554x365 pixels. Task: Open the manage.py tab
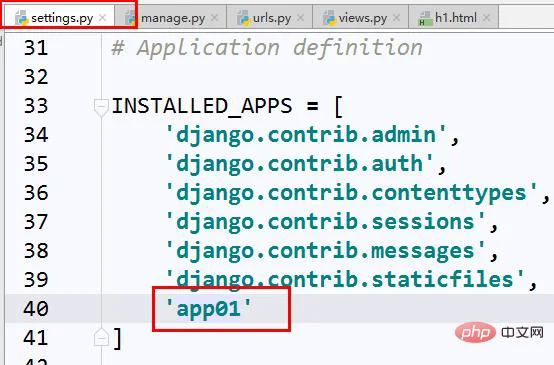pos(170,18)
